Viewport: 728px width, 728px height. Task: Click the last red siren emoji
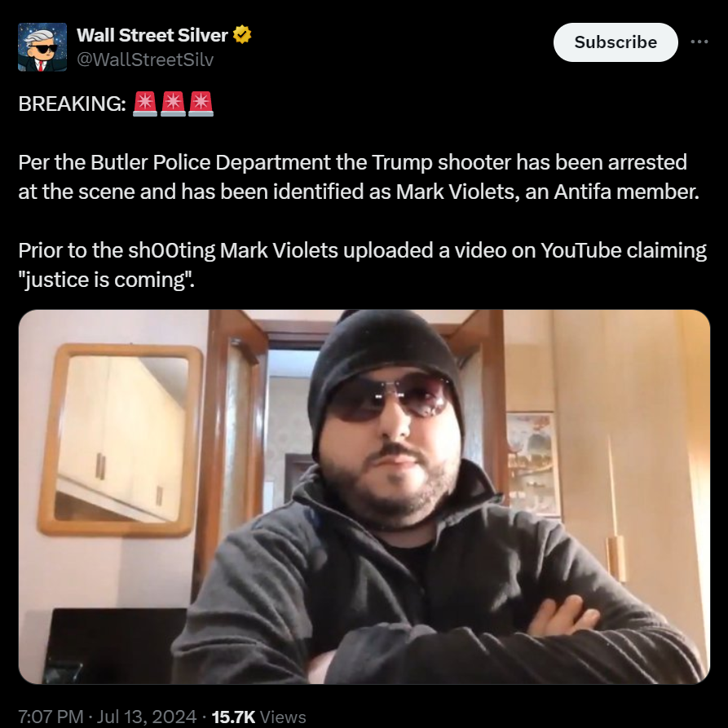(x=201, y=104)
